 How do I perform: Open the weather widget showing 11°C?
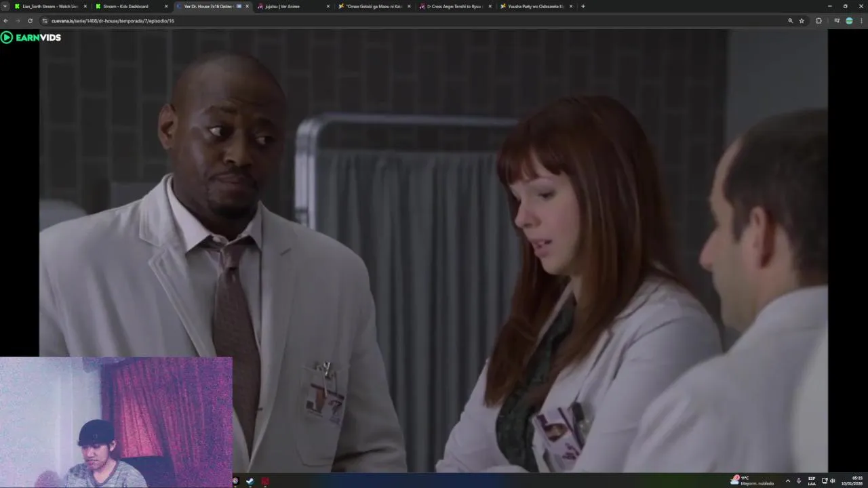[x=752, y=481]
